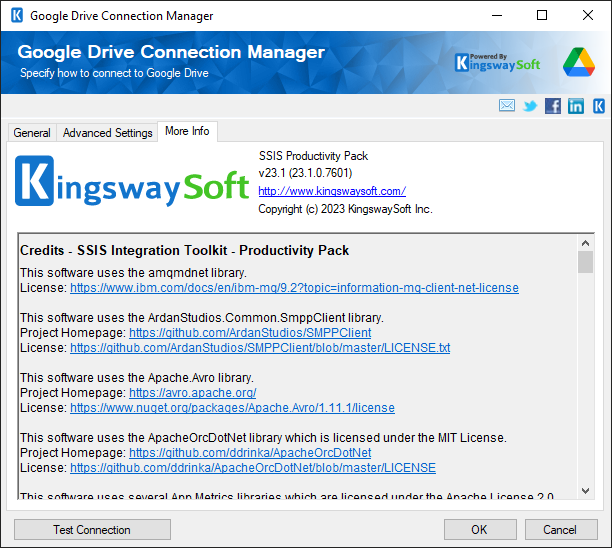Click the Cancel button

click(x=561, y=530)
